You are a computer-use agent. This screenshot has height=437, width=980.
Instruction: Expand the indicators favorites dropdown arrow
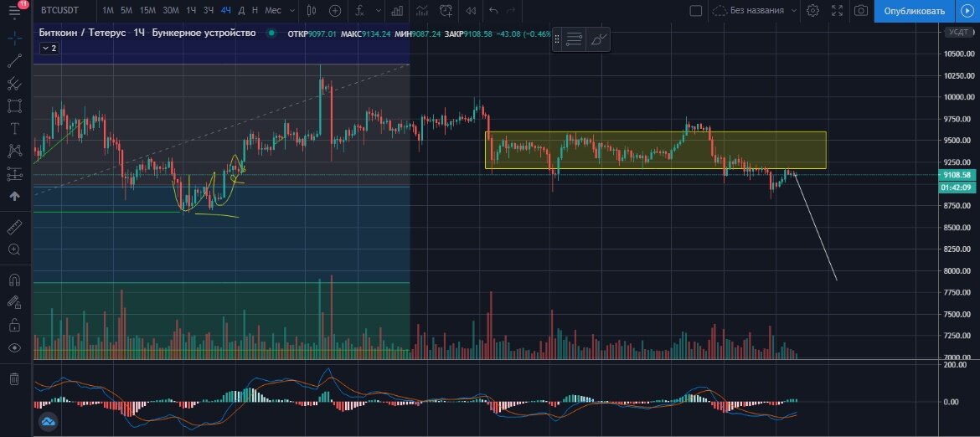[x=377, y=11]
